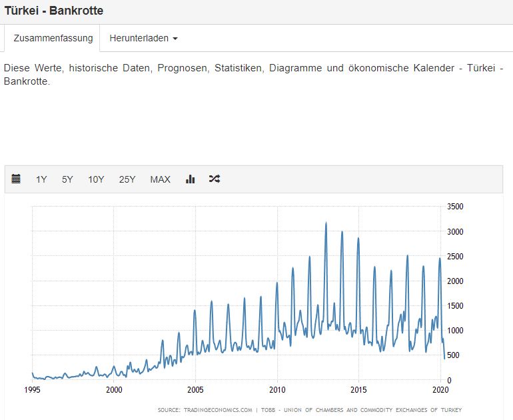Click the TOBB Union of Chambers source text
This screenshot has width=513, height=420.
point(362,410)
